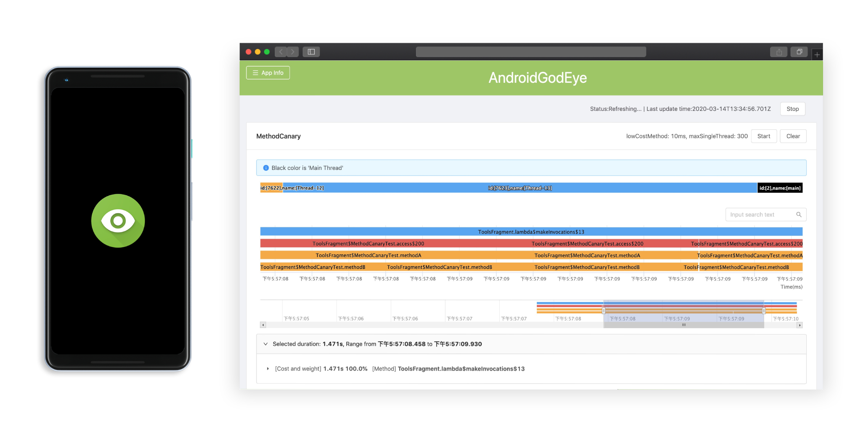Toggle the MethodCanary monitoring state
The image size is (868, 442).
pyautogui.click(x=764, y=136)
